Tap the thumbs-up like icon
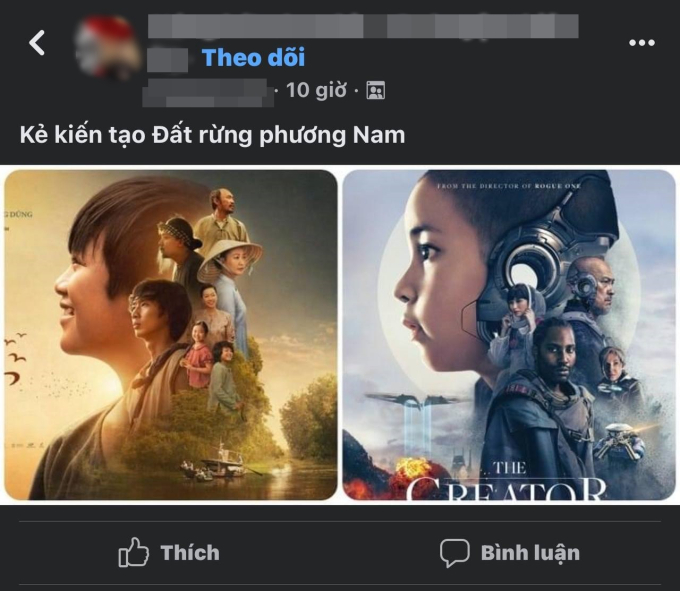This screenshot has width=680, height=591. click(134, 552)
